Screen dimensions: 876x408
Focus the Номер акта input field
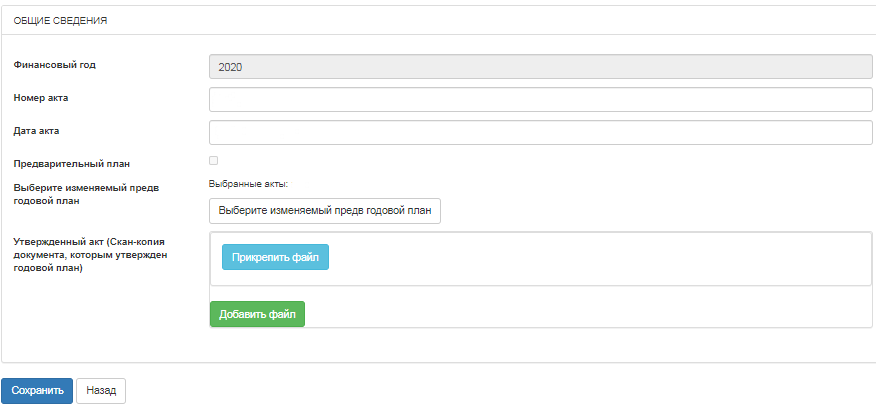point(540,99)
